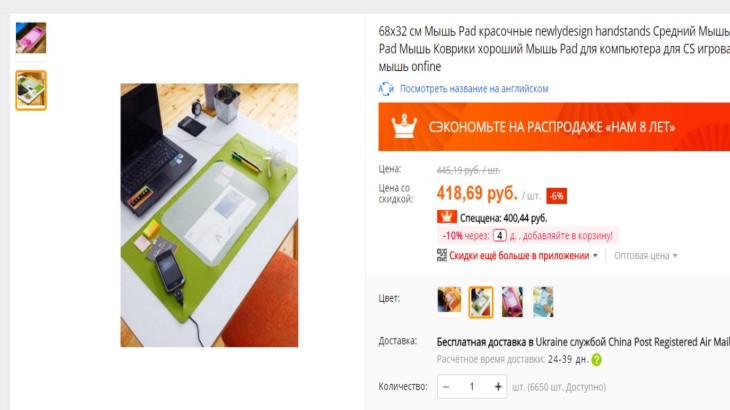Viewport: 730px width, 410px height.
Task: Select the pink mouse pad color option
Action: pyautogui.click(x=512, y=302)
